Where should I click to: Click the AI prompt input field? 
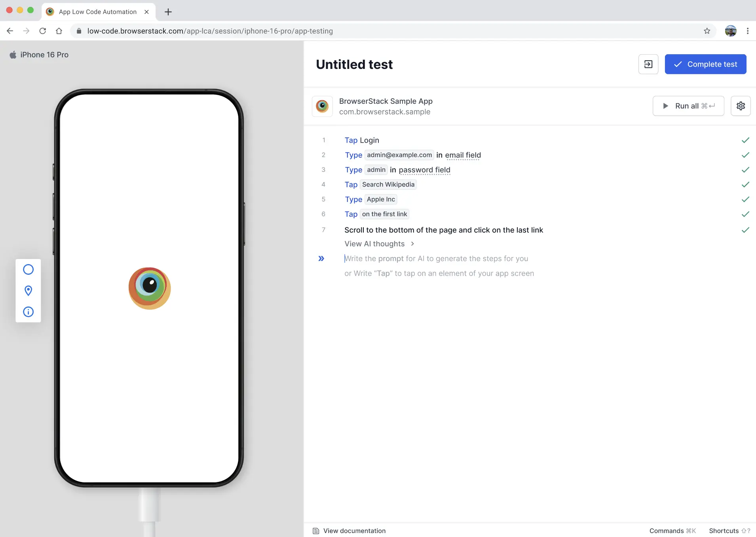tap(435, 258)
